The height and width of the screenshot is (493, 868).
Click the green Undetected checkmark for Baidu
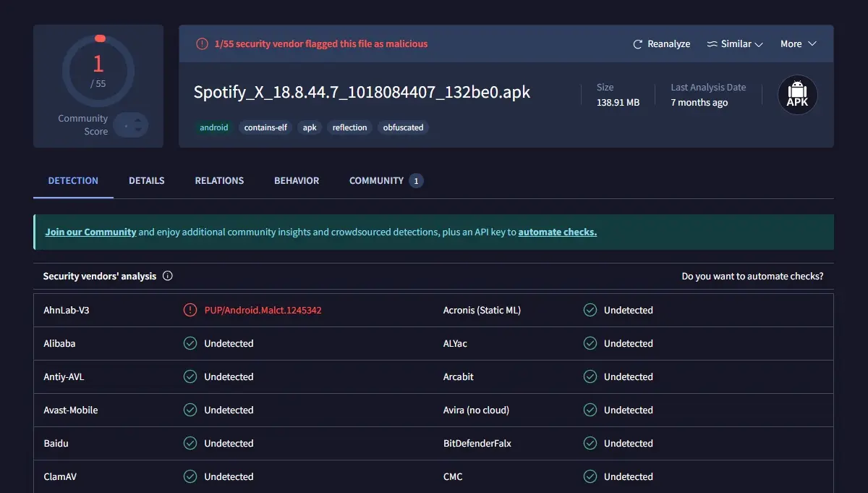(x=190, y=443)
